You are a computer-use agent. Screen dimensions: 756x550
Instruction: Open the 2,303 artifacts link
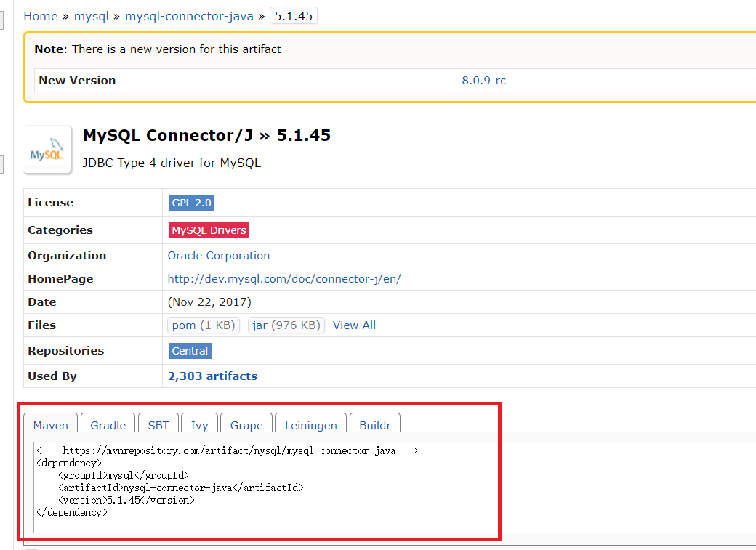212,376
